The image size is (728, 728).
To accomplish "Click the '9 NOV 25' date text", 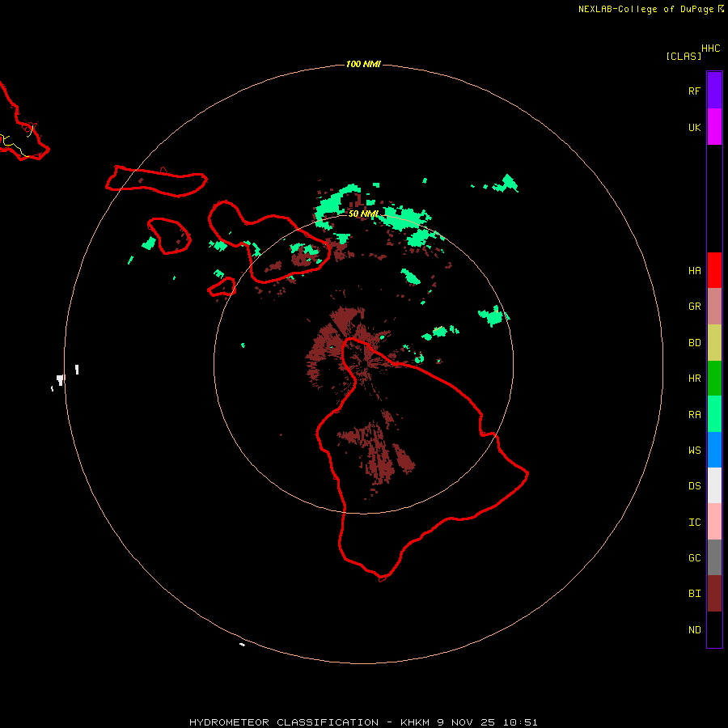I will point(467,722).
